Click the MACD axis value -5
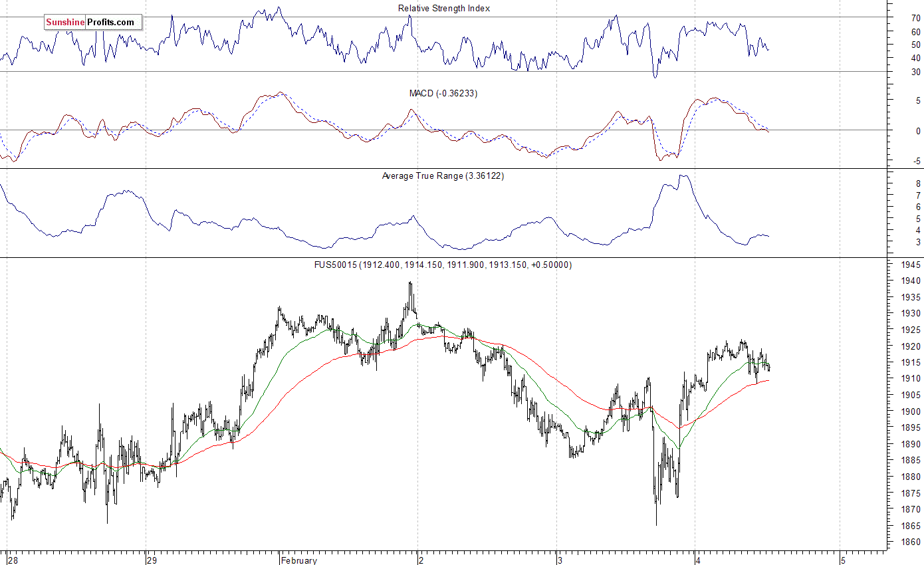Image resolution: width=924 pixels, height=565 pixels. pyautogui.click(x=917, y=161)
